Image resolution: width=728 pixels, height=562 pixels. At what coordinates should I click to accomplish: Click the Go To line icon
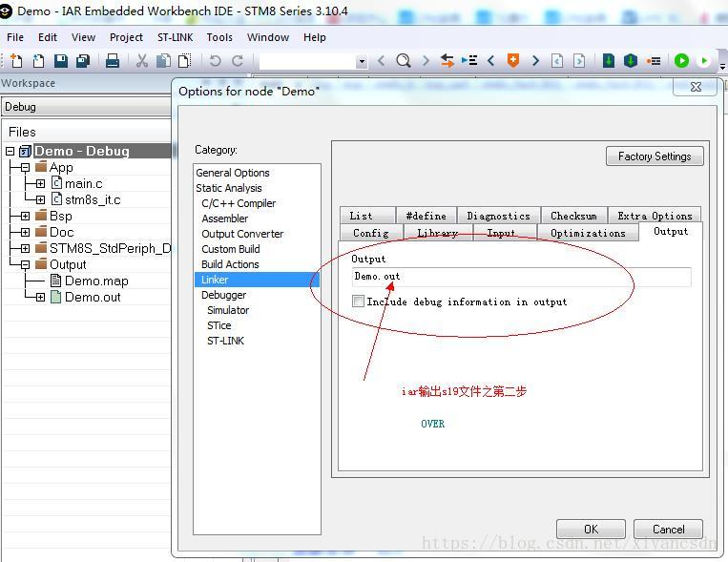469,61
